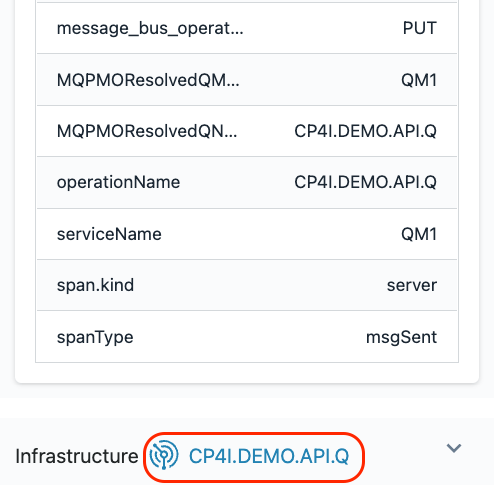Screen dimensions: 501x488
Task: Select the MQPMOResolvedQM... tag name
Action: [148, 80]
